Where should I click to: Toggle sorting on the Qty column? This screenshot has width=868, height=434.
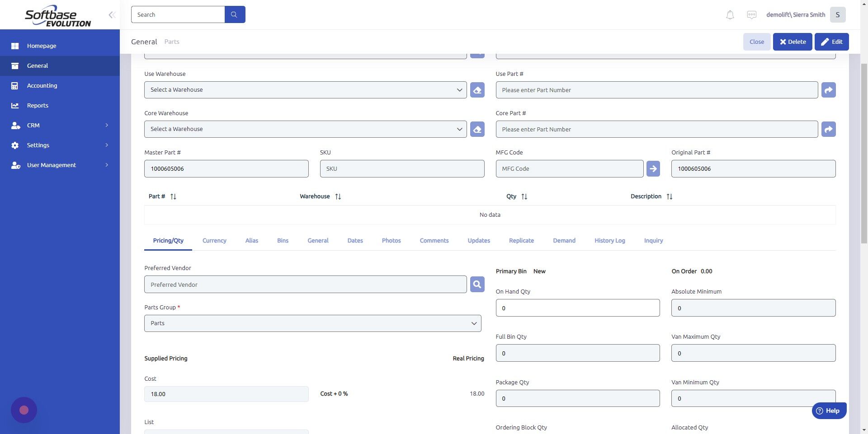525,196
